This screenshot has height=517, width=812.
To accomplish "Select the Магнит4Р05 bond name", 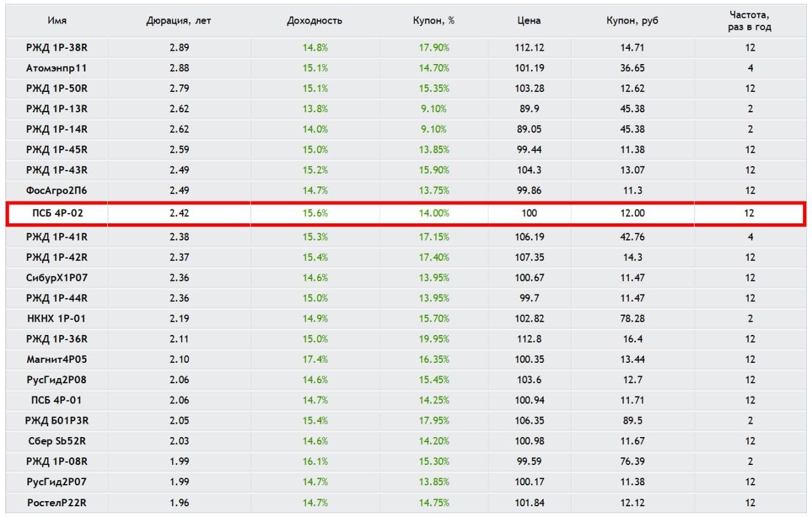I will pos(56,359).
